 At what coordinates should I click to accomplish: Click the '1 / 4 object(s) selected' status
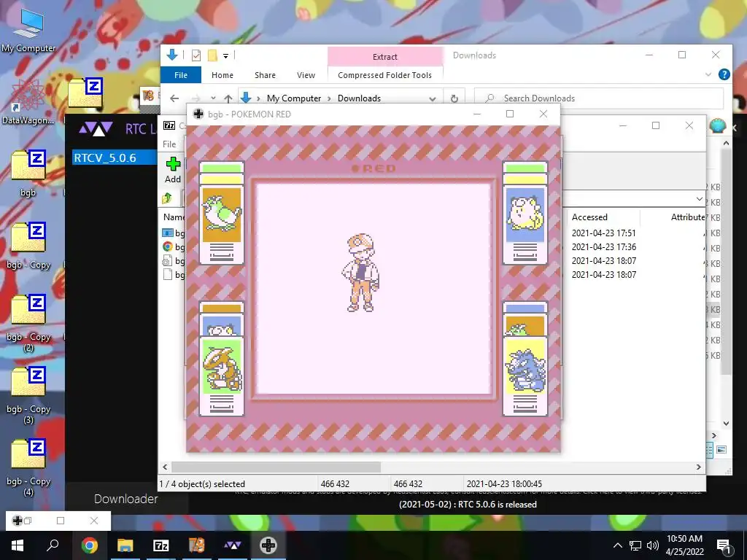202,484
